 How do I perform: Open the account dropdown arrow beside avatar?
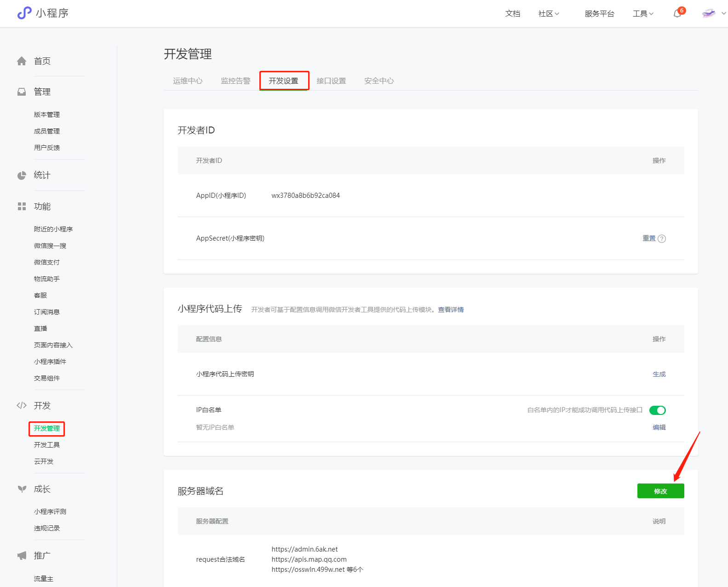click(x=723, y=14)
